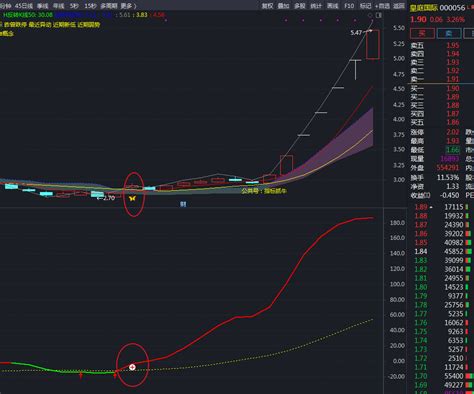This screenshot has width=474, height=394.
Task: Click the green H反转K线50 indicator label
Action: [x=27, y=15]
